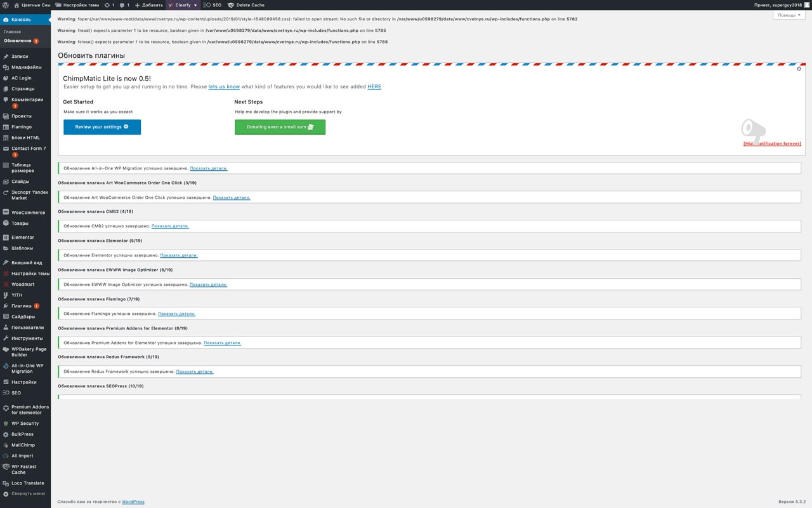
Task: Open the WP Fastest Cache sidebar icon
Action: [x=6, y=467]
